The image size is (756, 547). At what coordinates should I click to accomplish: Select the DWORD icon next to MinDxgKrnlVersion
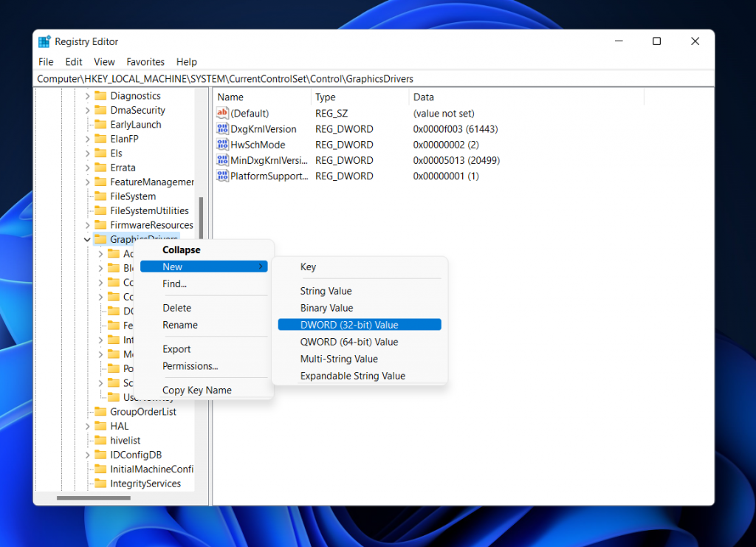point(223,160)
